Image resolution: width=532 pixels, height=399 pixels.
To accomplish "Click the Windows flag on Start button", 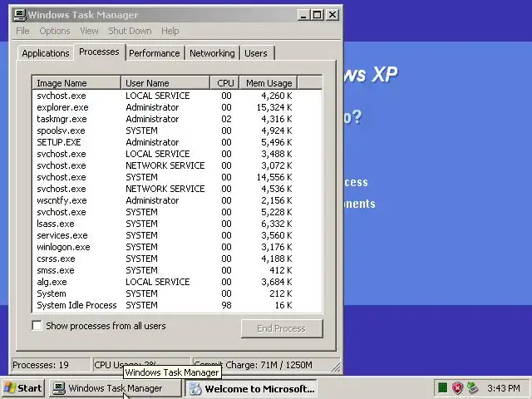I will (9, 387).
